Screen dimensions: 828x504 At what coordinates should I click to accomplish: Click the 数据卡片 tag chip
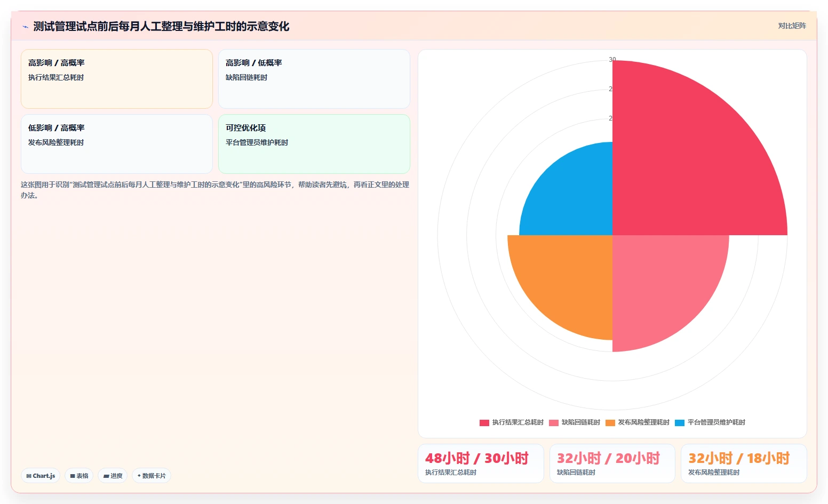[x=152, y=476]
